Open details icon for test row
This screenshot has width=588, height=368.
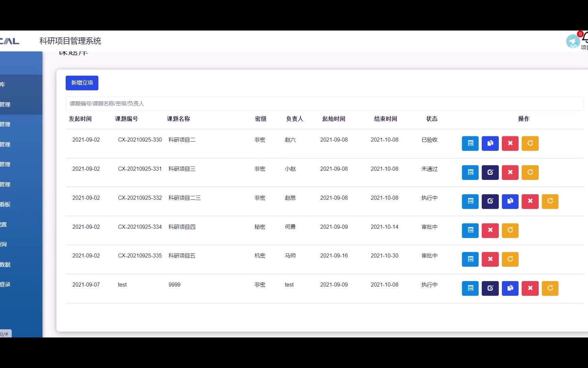[470, 288]
